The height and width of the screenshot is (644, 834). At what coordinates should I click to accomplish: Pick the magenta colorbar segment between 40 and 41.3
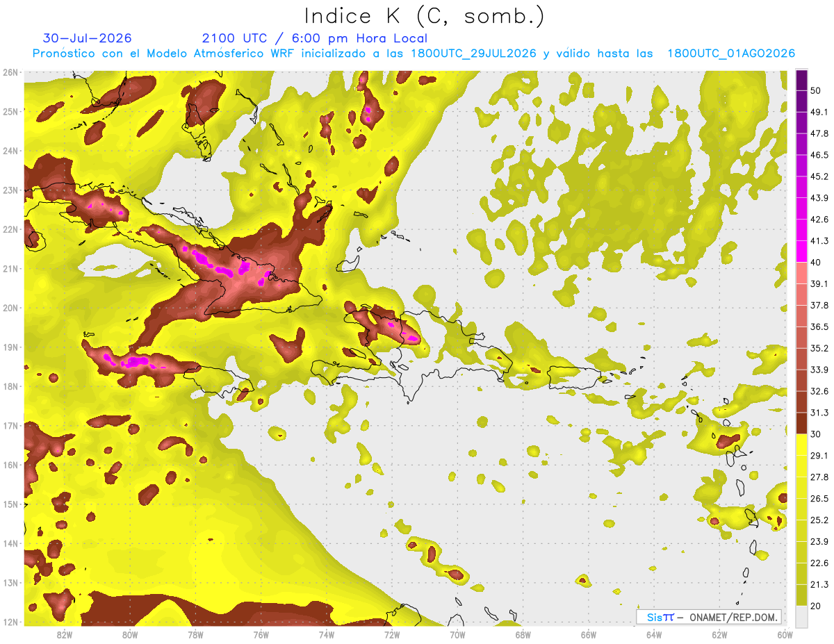point(801,251)
